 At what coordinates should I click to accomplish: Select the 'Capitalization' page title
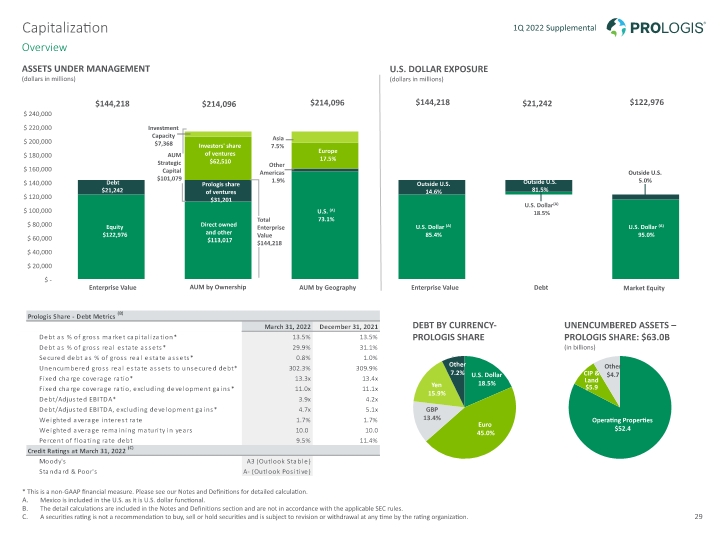click(65, 28)
